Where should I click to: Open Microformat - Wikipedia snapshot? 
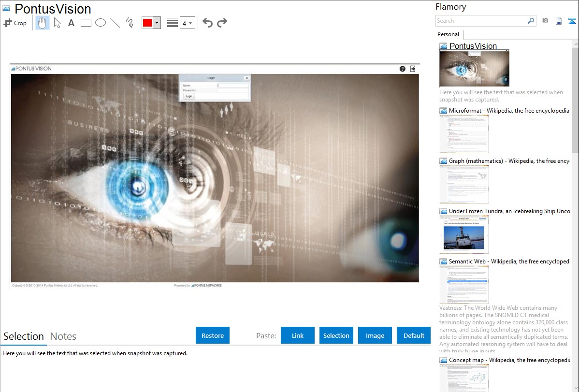click(x=509, y=111)
